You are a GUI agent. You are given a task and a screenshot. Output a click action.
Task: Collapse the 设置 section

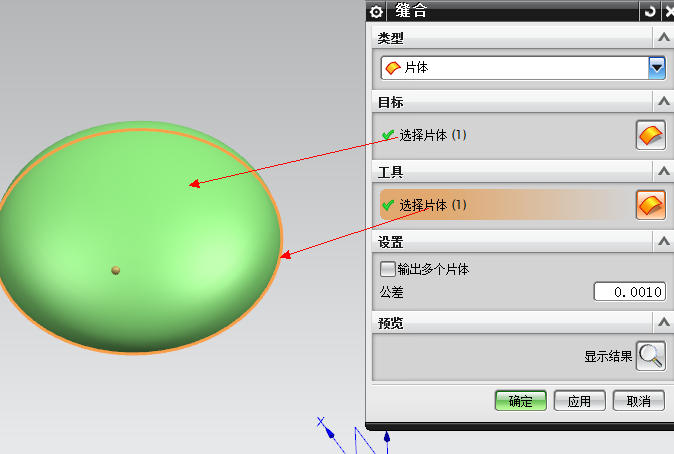[662, 242]
